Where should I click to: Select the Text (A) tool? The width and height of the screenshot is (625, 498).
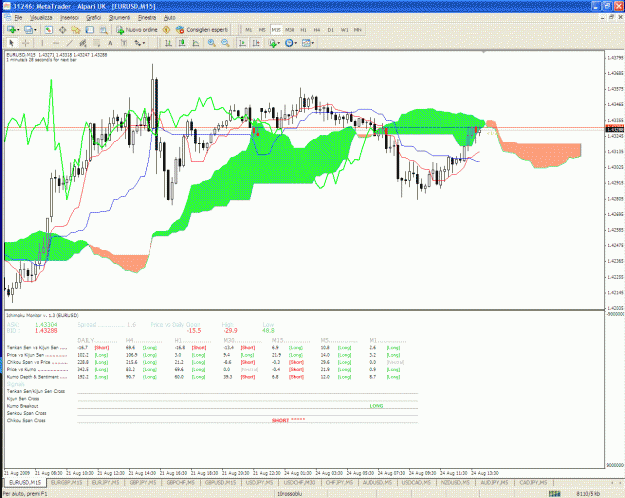pos(110,43)
